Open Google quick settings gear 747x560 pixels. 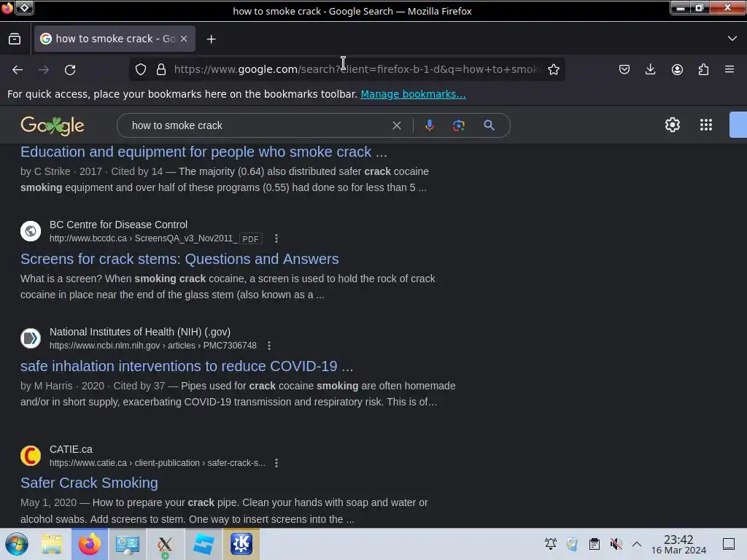pyautogui.click(x=672, y=125)
